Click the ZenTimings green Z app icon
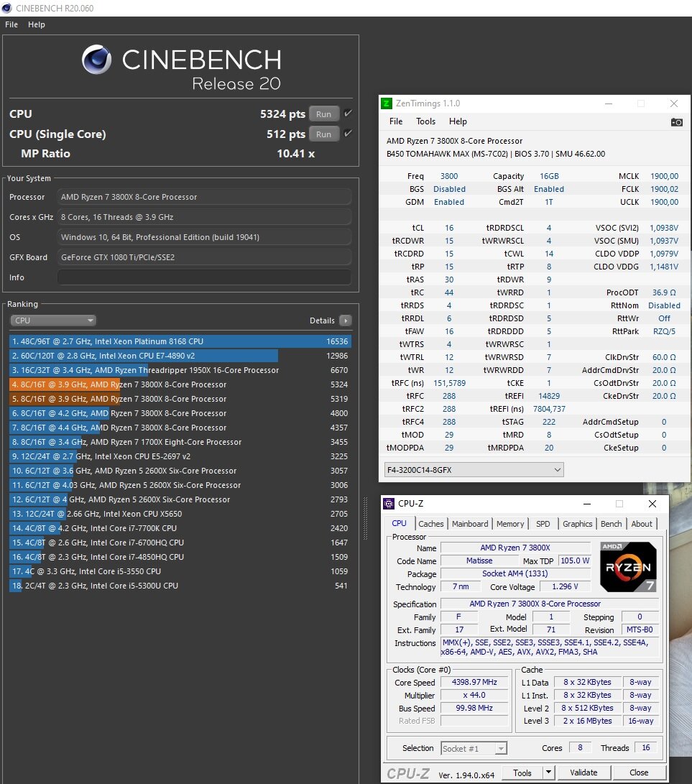 [x=387, y=103]
